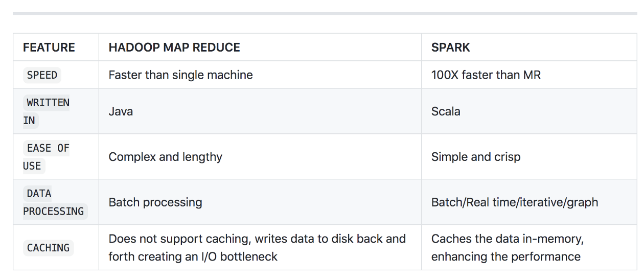Select the WRITTEN IN code label
644x280 pixels.
47,111
